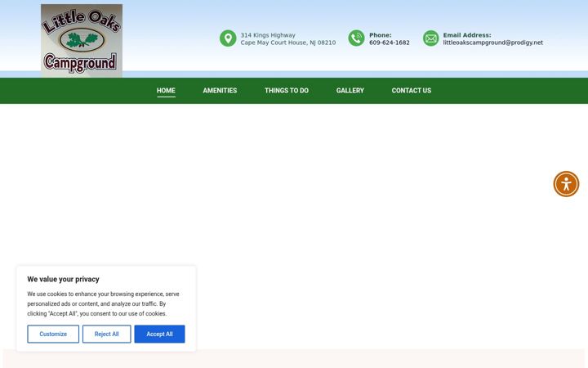Click the green phone icon

click(356, 38)
